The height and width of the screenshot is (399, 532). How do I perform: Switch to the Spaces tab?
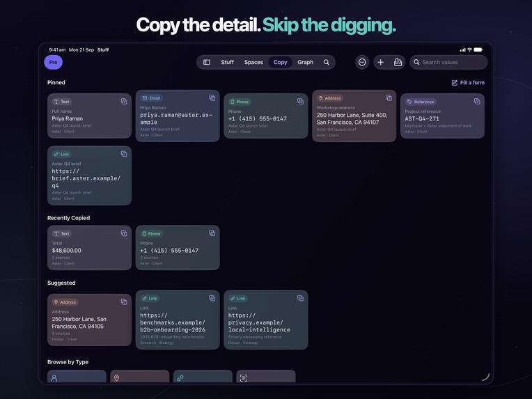tap(253, 62)
